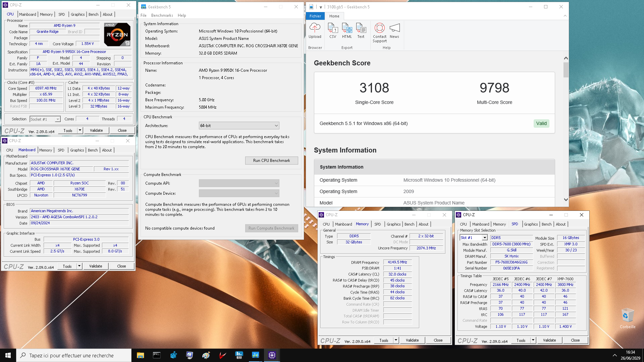Click the Core Speed 6597.48 MHz value
The image size is (644, 362).
pyautogui.click(x=46, y=88)
